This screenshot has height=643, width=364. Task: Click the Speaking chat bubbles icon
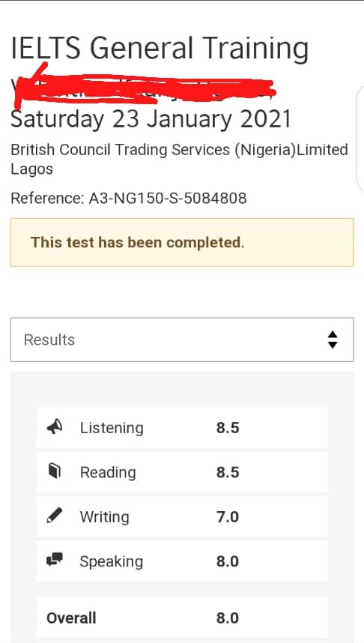tap(55, 560)
